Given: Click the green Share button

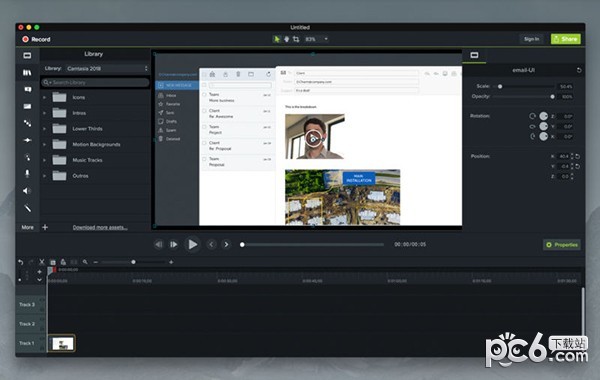Looking at the screenshot, I should [566, 39].
